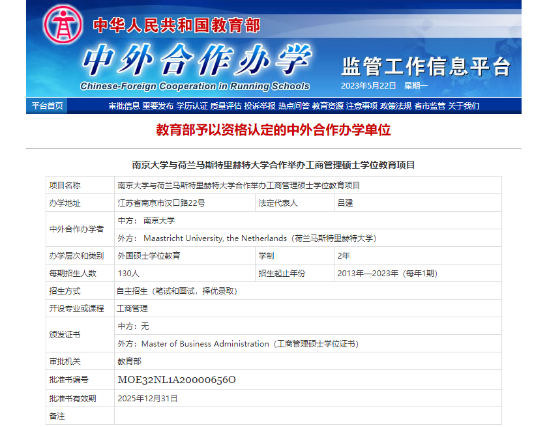Open the 投诉举报 navigation link
Screen dimensions: 553x427
click(260, 106)
